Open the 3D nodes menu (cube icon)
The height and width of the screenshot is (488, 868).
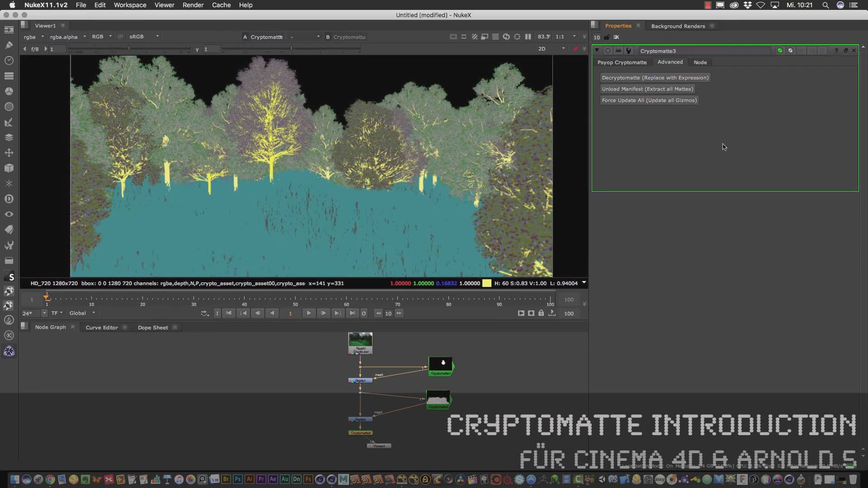[9, 168]
